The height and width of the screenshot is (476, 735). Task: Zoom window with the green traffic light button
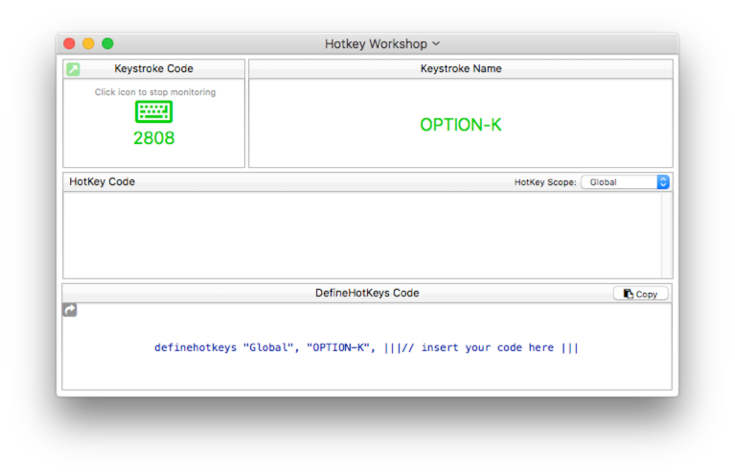(x=108, y=44)
